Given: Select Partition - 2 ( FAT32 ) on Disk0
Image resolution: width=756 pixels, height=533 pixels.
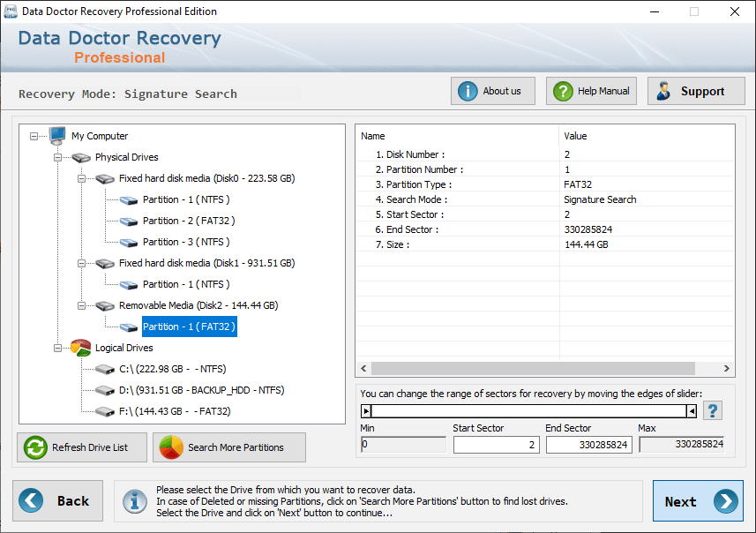Looking at the screenshot, I should (189, 221).
